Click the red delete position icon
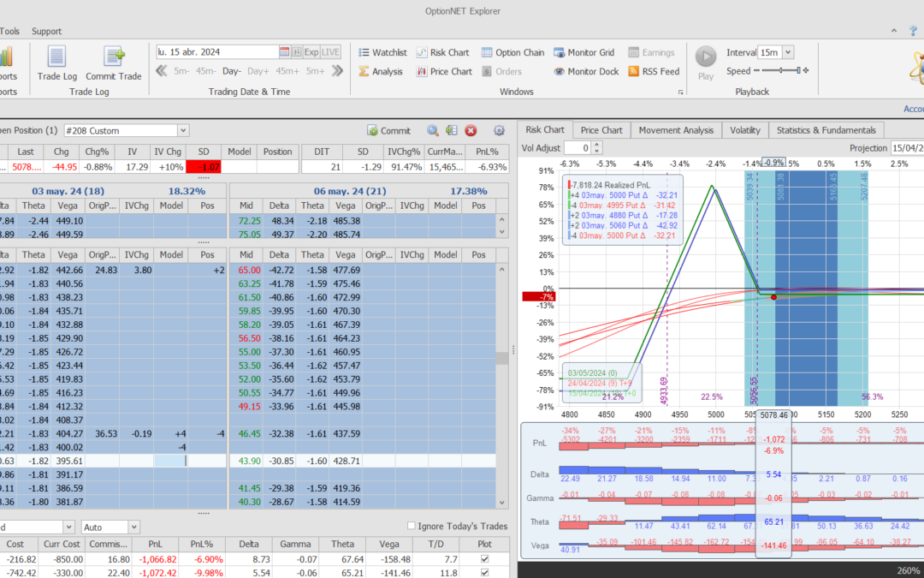This screenshot has height=578, width=924. 471,131
